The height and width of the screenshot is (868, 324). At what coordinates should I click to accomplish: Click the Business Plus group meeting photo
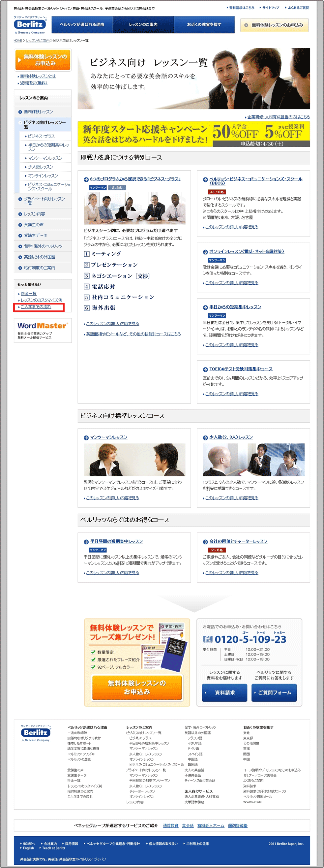click(x=134, y=208)
